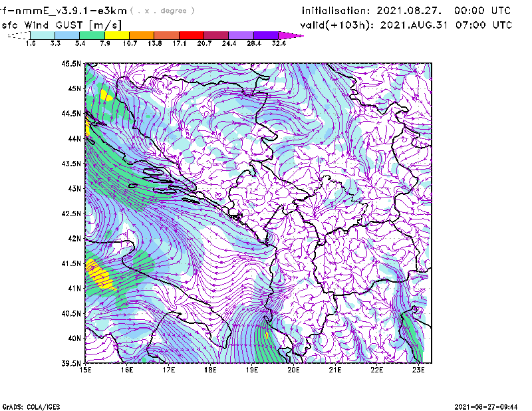Click the '43.5N' latitude label

click(71, 164)
